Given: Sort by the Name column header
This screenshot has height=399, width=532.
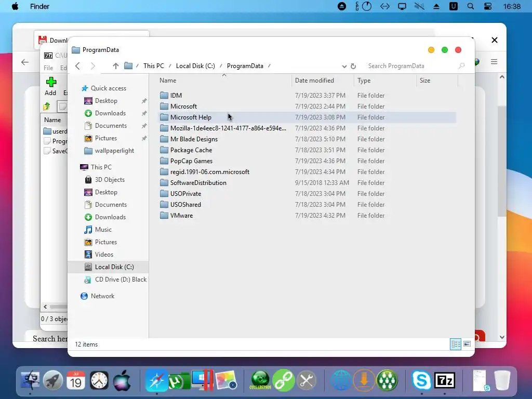Looking at the screenshot, I should coord(168,81).
